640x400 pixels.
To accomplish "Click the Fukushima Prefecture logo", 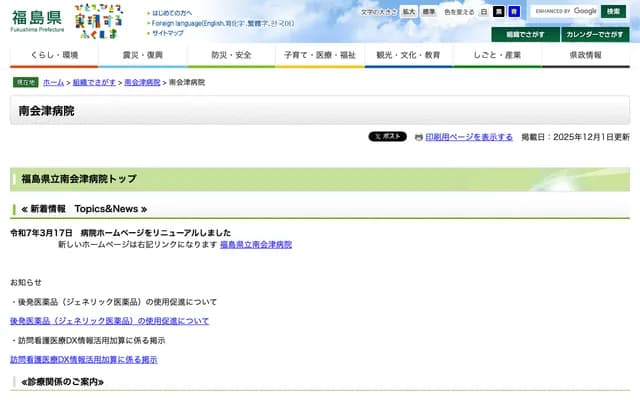I will pyautogui.click(x=37, y=21).
